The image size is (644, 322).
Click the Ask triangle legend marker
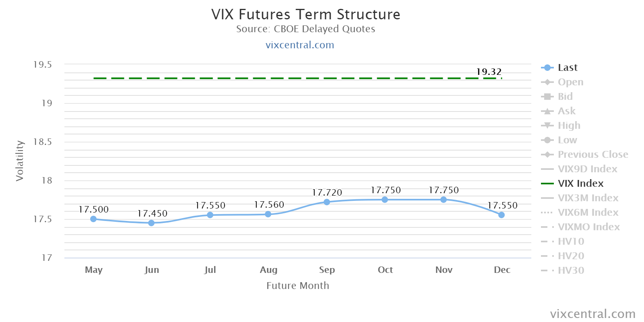point(547,111)
